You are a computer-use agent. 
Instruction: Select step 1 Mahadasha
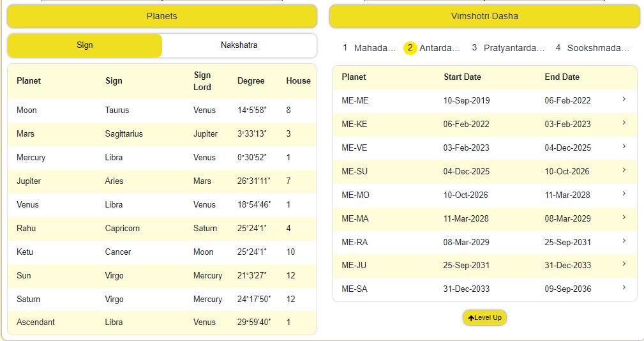pyautogui.click(x=369, y=48)
